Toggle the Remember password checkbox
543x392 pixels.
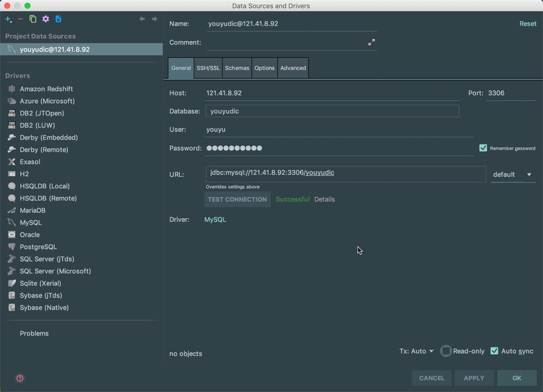pos(483,148)
